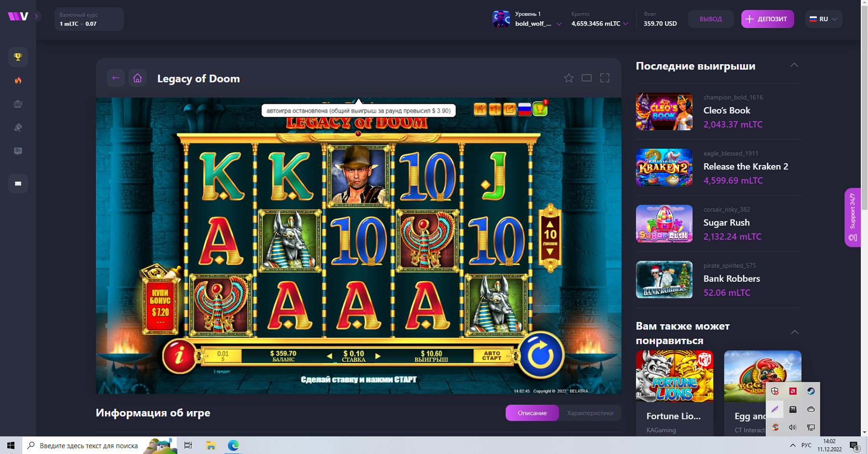The height and width of the screenshot is (454, 868).
Task: Collapse the Последние выигрыши section
Action: [x=794, y=65]
